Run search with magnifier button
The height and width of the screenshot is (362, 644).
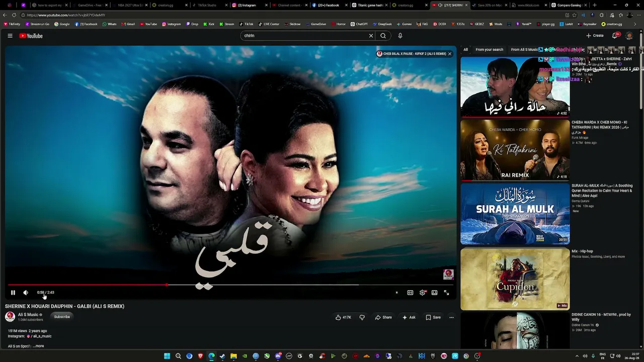tap(383, 36)
